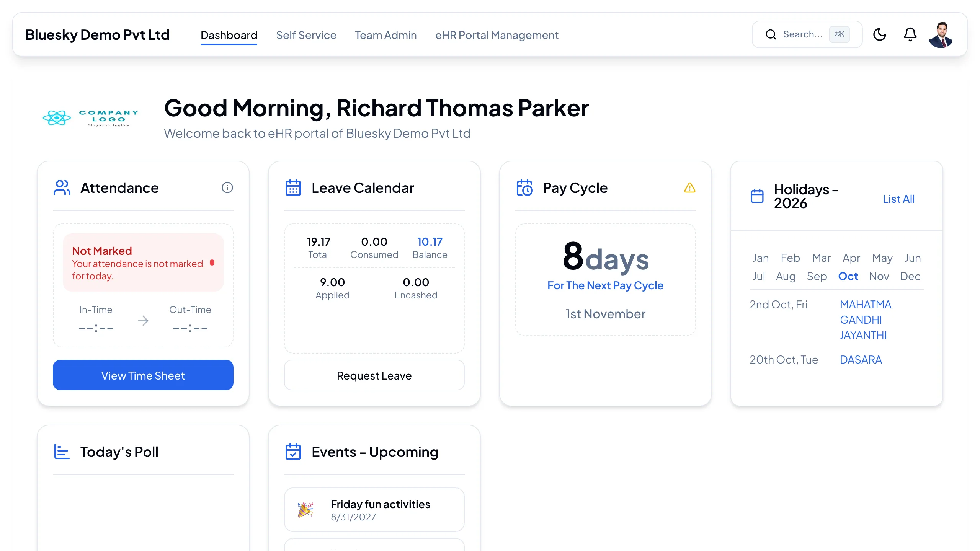Open user profile avatar menu
The image size is (980, 551).
941,34
